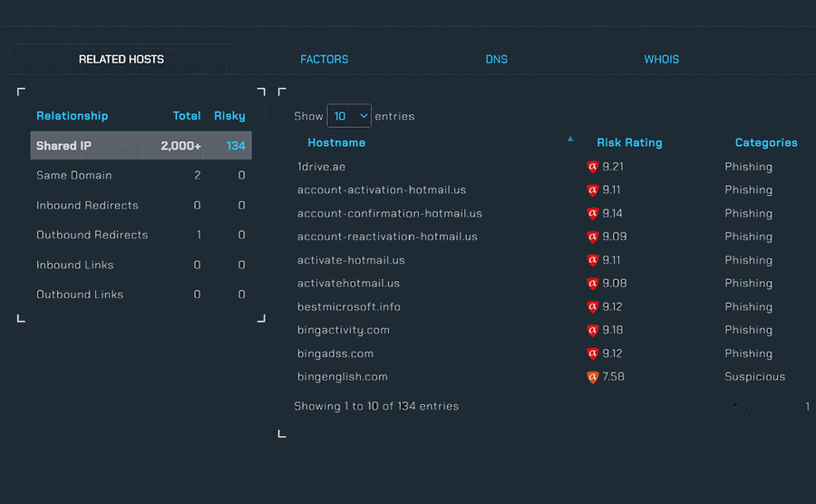Click the risk icon for bestmicrosoft.info
Screen dimensions: 816x504
coord(593,306)
